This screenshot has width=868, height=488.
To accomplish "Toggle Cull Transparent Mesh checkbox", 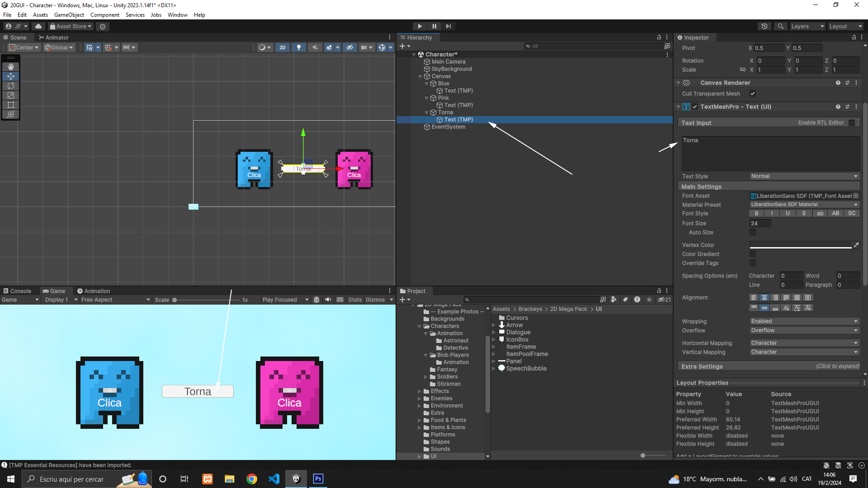I will pyautogui.click(x=753, y=94).
